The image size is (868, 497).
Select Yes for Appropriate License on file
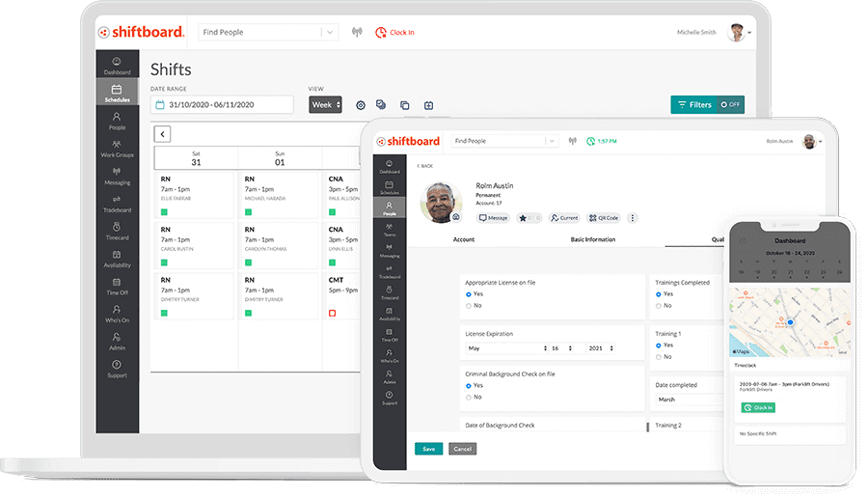click(469, 294)
